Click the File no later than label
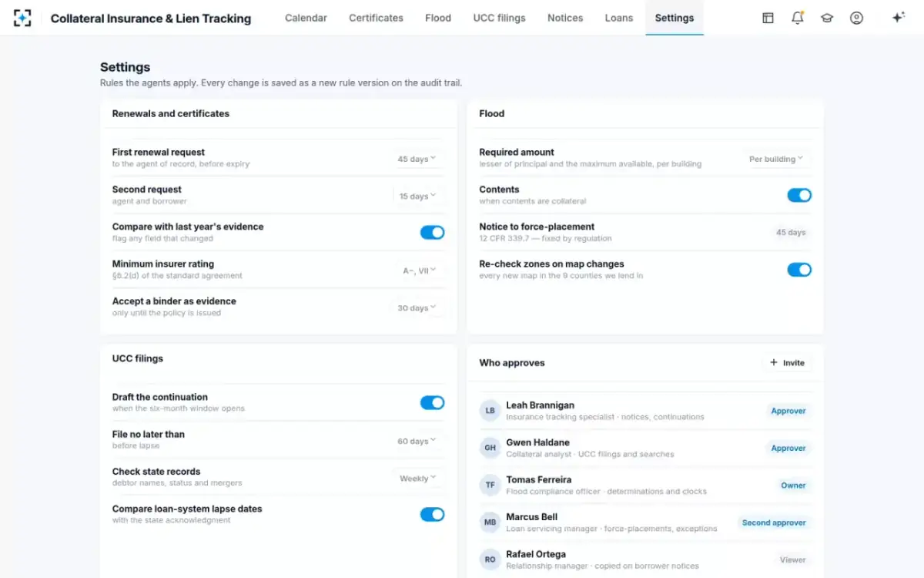The width and height of the screenshot is (924, 578). [149, 435]
